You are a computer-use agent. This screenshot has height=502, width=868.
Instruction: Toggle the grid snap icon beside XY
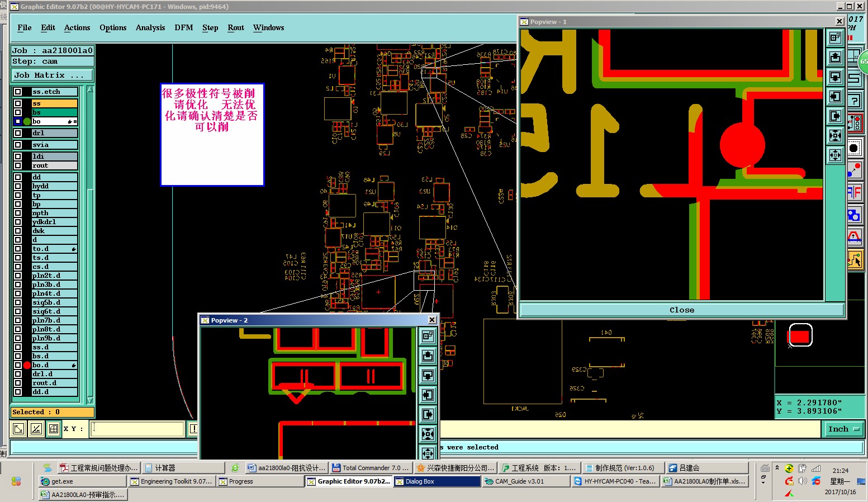[54, 429]
